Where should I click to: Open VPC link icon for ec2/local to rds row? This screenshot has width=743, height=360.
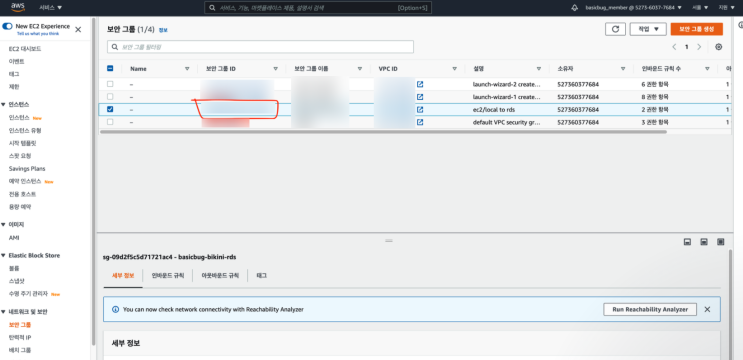pyautogui.click(x=420, y=109)
